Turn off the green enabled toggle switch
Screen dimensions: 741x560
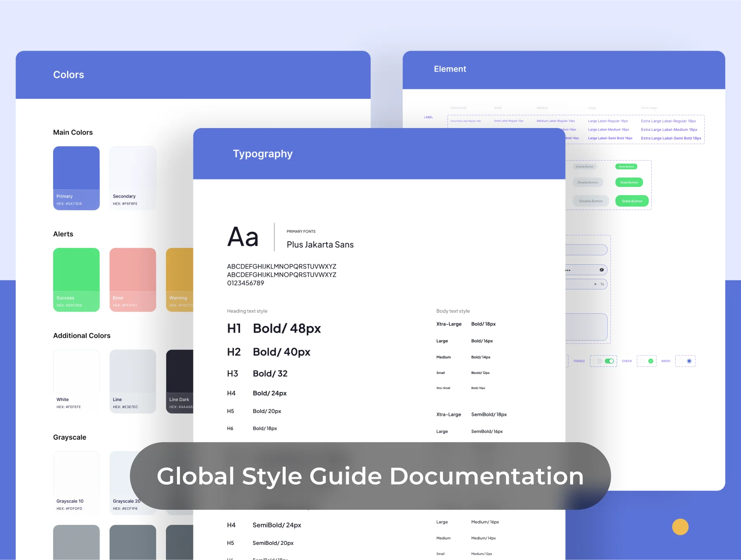pos(609,361)
